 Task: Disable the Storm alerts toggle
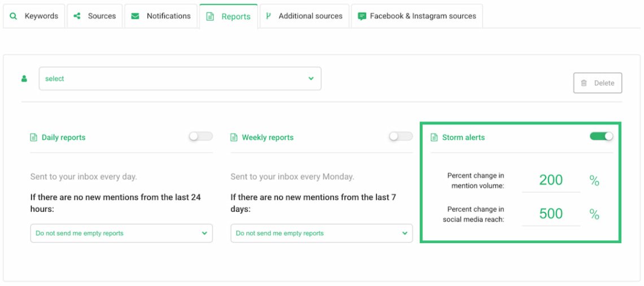click(x=602, y=136)
